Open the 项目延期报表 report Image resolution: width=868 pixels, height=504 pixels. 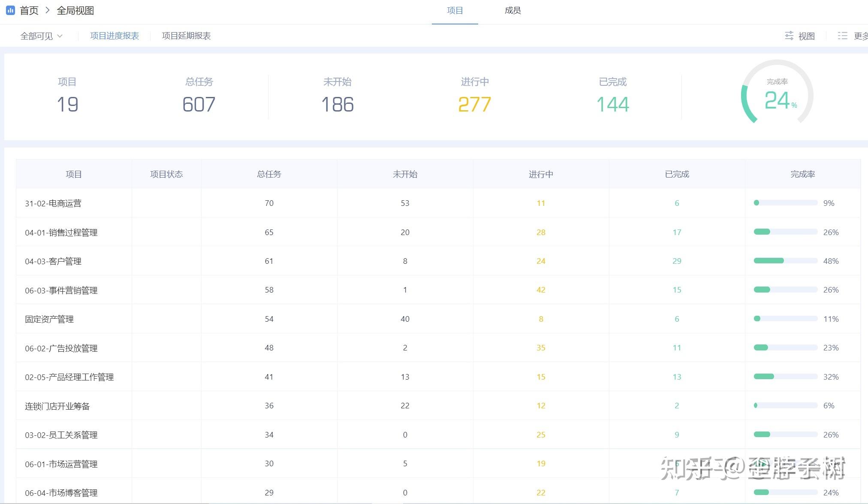pyautogui.click(x=186, y=36)
